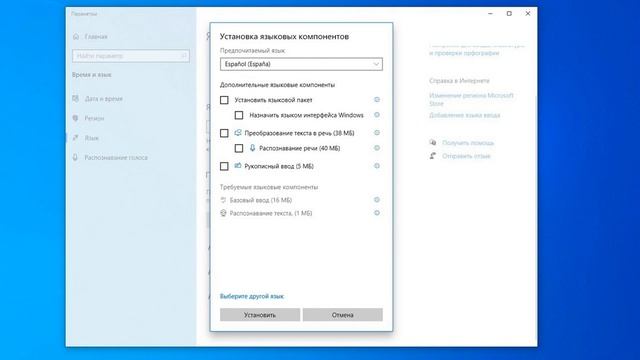Click the calendar icon next to Дата и время
Viewport: 640px width, 360px height.
coord(76,98)
